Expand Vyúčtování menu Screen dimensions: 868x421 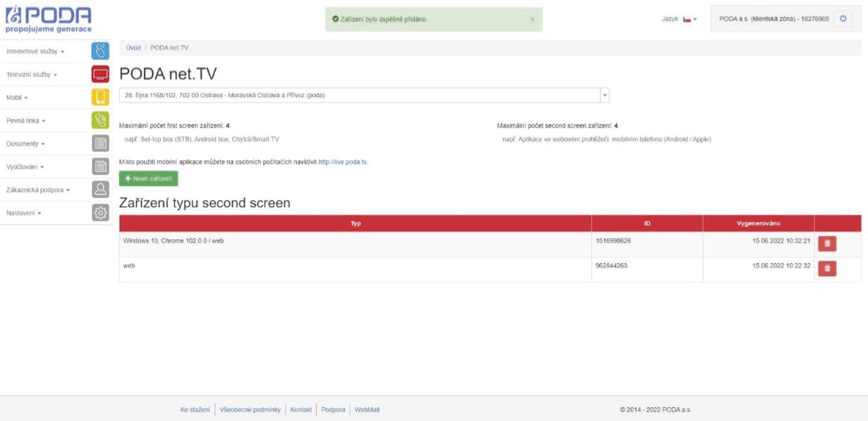pos(25,167)
